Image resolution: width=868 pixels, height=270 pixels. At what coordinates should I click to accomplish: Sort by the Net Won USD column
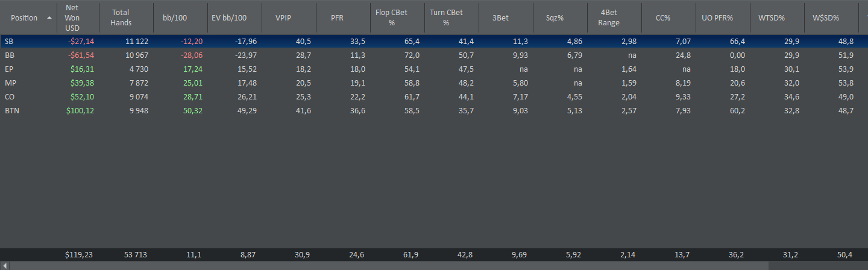tap(72, 17)
